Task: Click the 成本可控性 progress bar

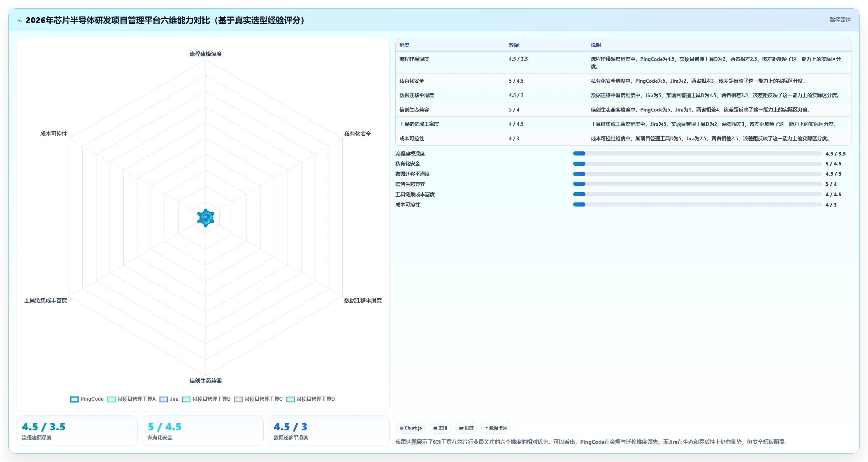Action: 697,204
